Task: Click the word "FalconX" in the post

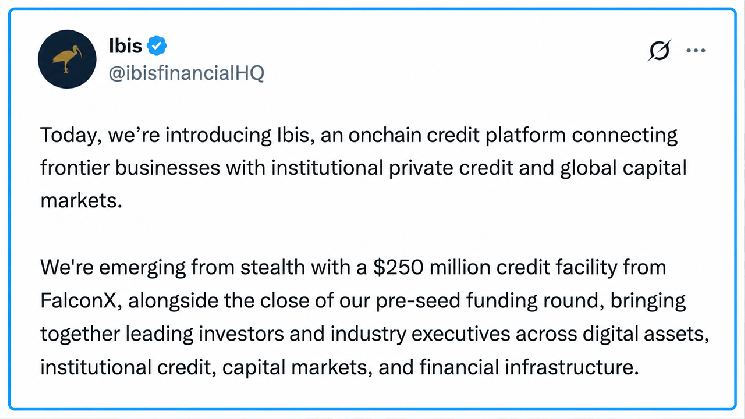Action: [78, 301]
